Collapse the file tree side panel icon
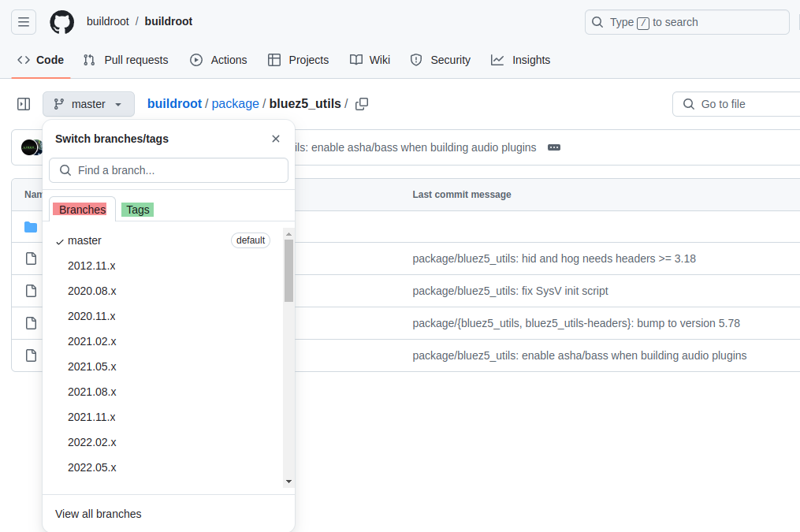Viewport: 800px width, 532px height. 24,104
